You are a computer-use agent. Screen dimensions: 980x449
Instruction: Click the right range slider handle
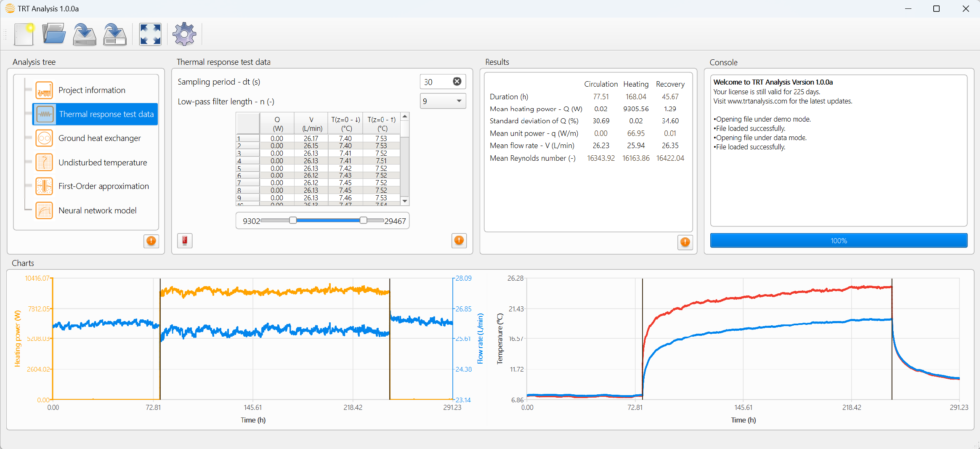(x=363, y=221)
